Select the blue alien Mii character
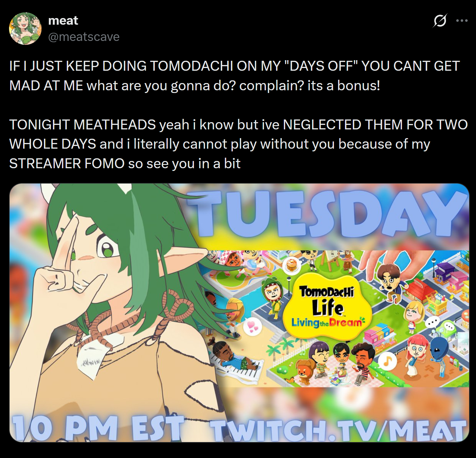The image size is (476, 458). (x=440, y=354)
